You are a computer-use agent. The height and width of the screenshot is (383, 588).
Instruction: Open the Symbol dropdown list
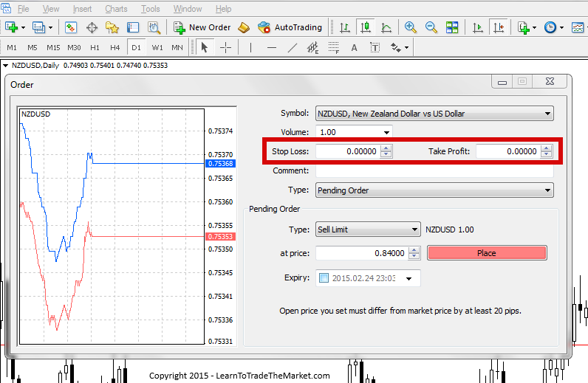coord(434,114)
